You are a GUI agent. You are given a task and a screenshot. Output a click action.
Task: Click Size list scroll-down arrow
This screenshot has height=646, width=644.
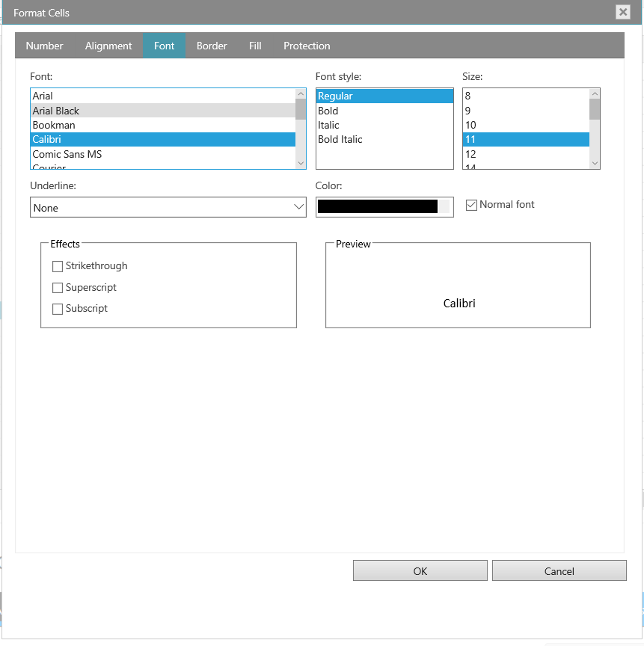coord(595,163)
